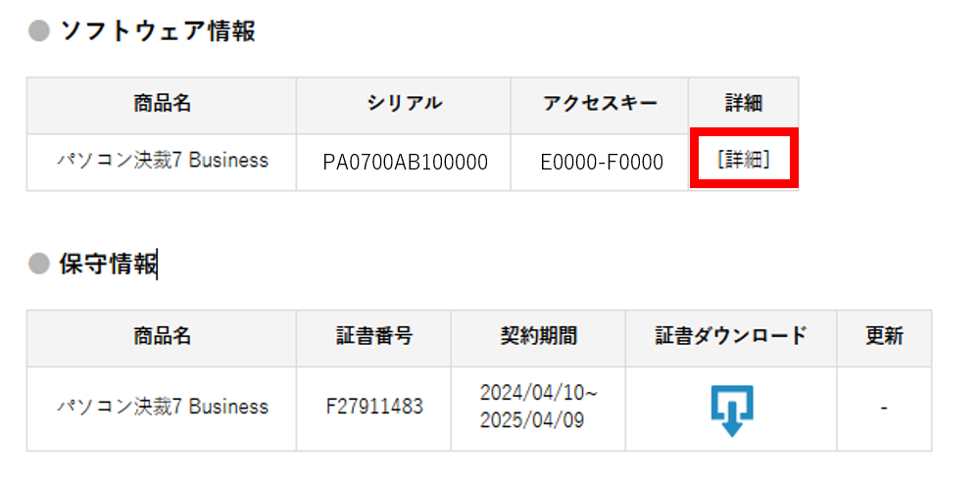This screenshot has width=980, height=484.
Task: Select access key E0000-F0000 cell
Action: click(600, 163)
